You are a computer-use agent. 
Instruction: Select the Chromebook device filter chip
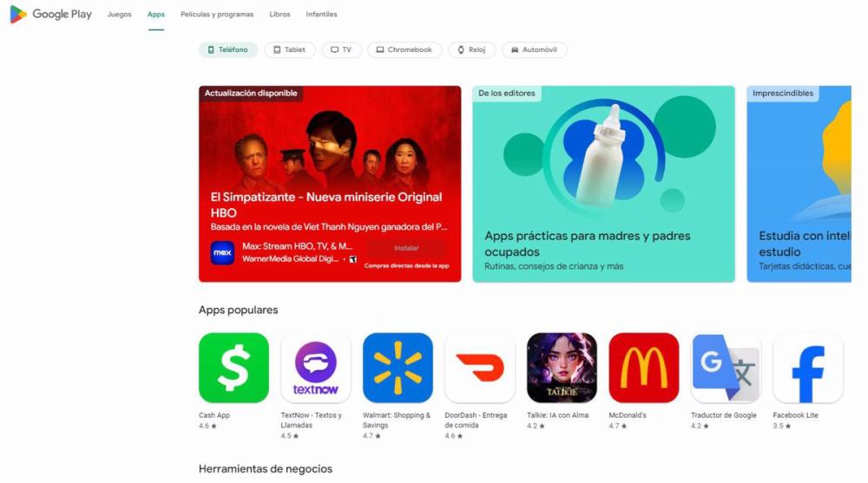coord(404,49)
